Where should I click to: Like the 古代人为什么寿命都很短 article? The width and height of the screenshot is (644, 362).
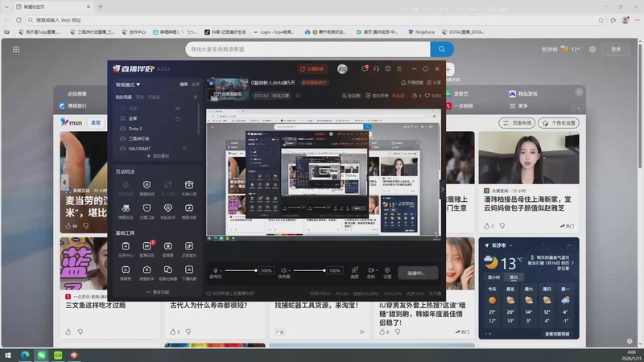tap(173, 331)
